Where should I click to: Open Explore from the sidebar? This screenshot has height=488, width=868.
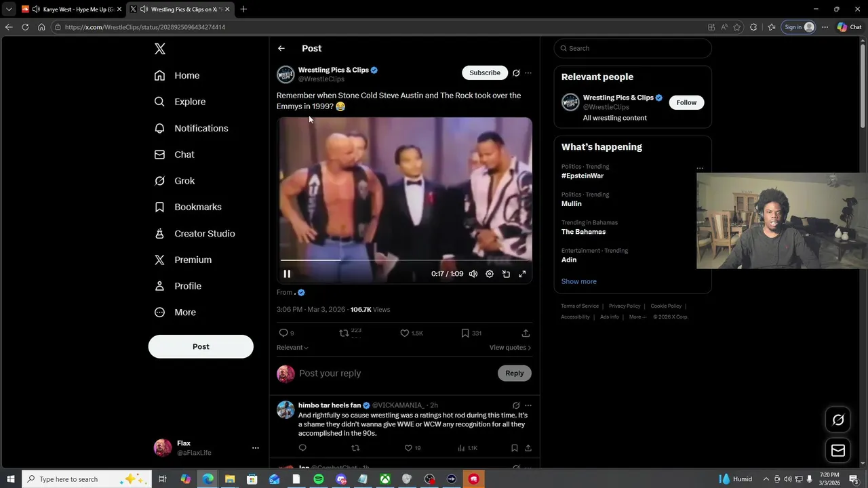(180, 102)
